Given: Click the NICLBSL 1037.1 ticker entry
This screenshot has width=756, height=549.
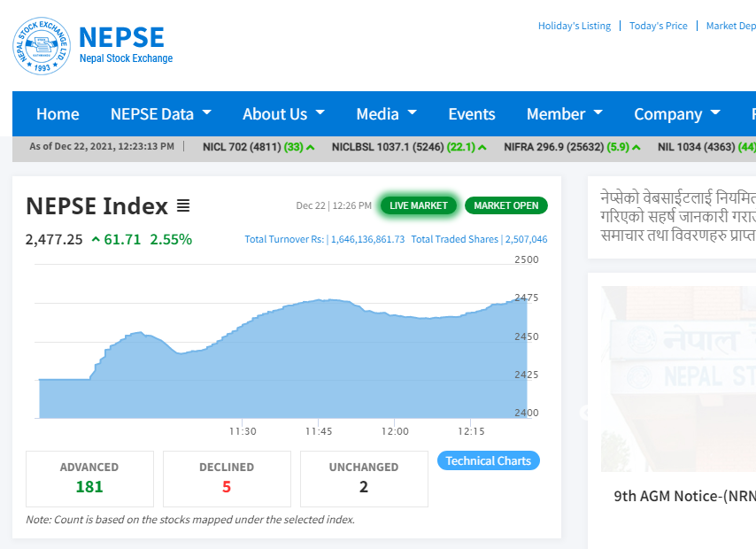Looking at the screenshot, I should pos(409,147).
